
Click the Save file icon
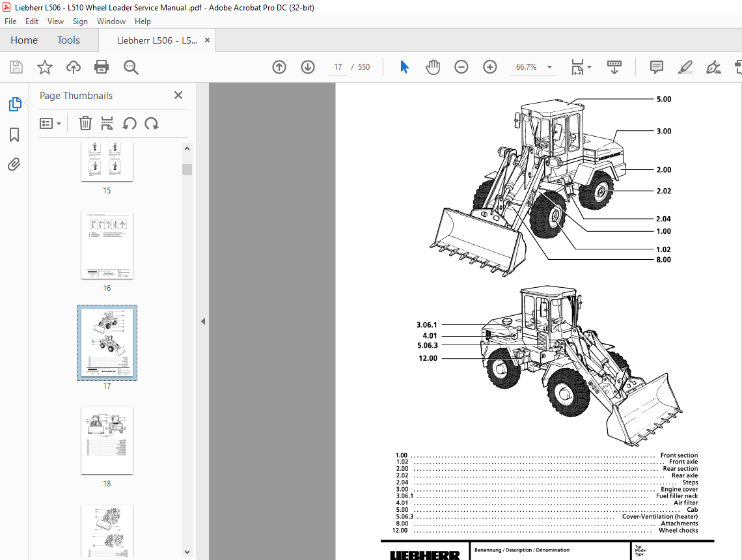tap(16, 67)
